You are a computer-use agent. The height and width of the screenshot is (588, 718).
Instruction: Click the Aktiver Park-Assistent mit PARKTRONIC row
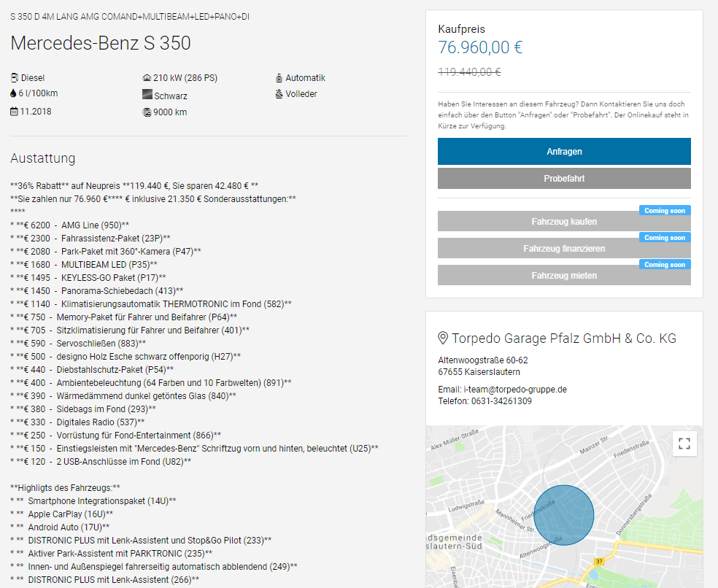(x=111, y=554)
